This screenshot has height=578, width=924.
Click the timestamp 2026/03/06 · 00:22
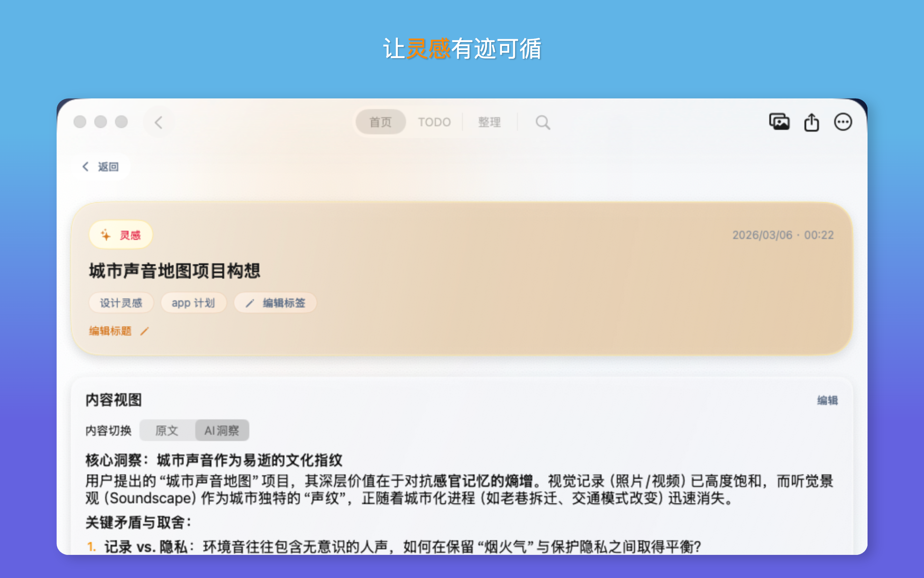click(x=783, y=235)
